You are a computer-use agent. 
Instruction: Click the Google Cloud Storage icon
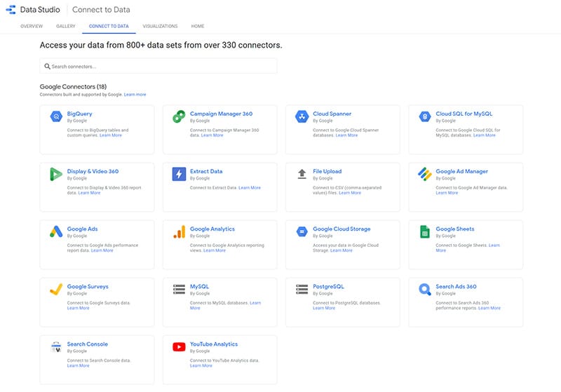302,232
